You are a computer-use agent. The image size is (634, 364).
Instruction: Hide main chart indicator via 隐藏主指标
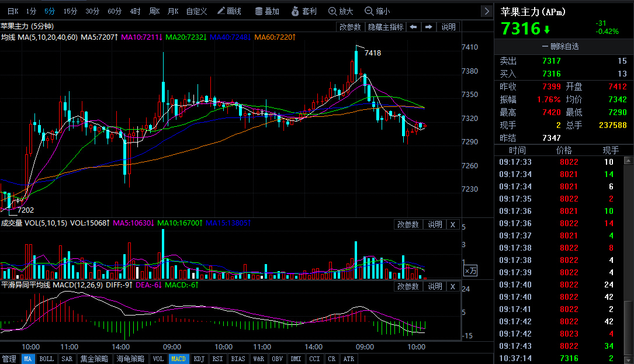385,27
